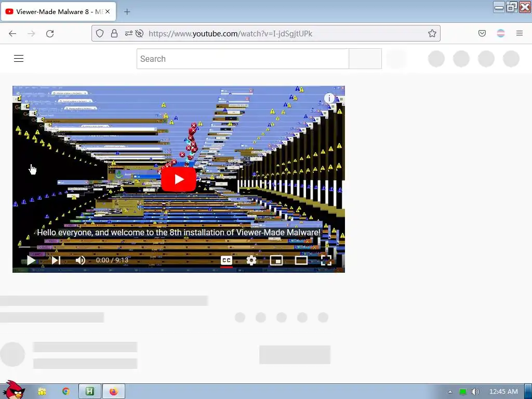Go back to the previous page
The image size is (532, 399).
[x=12, y=34]
